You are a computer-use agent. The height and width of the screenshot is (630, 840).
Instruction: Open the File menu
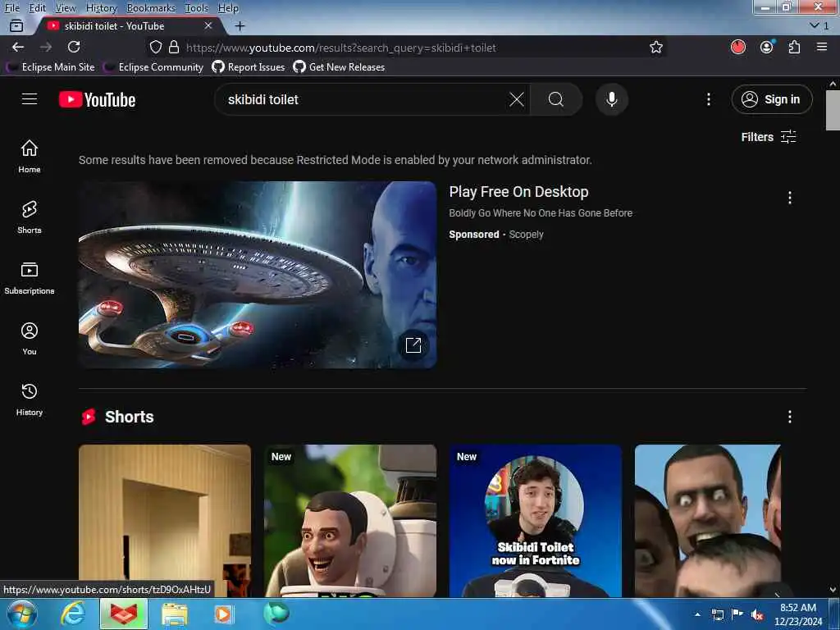coord(11,7)
